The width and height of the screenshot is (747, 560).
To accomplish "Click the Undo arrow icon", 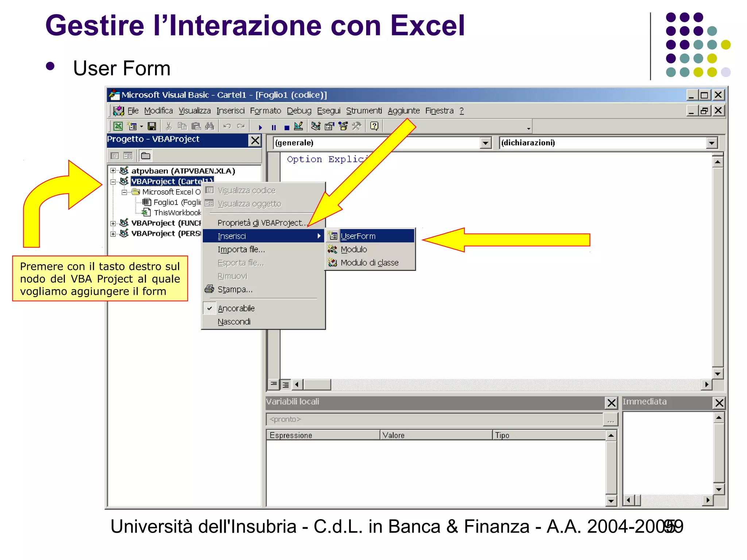I will pyautogui.click(x=227, y=126).
